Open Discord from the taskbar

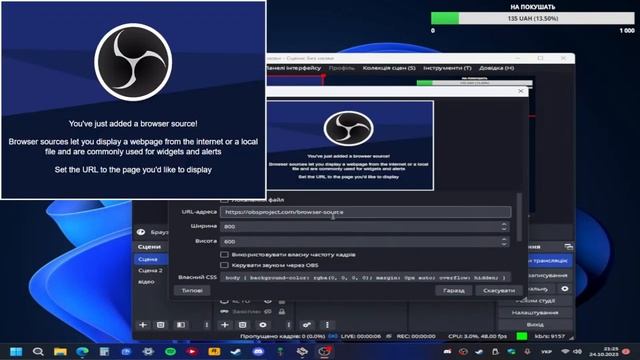pyautogui.click(x=258, y=351)
